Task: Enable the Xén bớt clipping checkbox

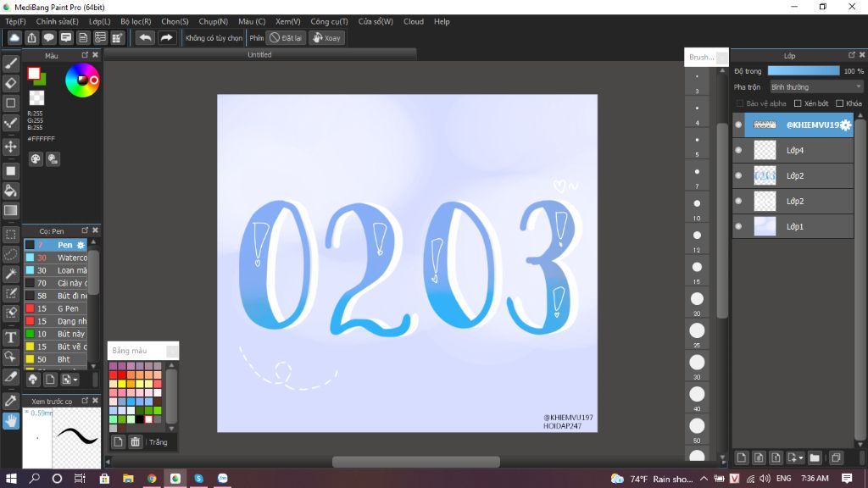Action: tap(798, 103)
